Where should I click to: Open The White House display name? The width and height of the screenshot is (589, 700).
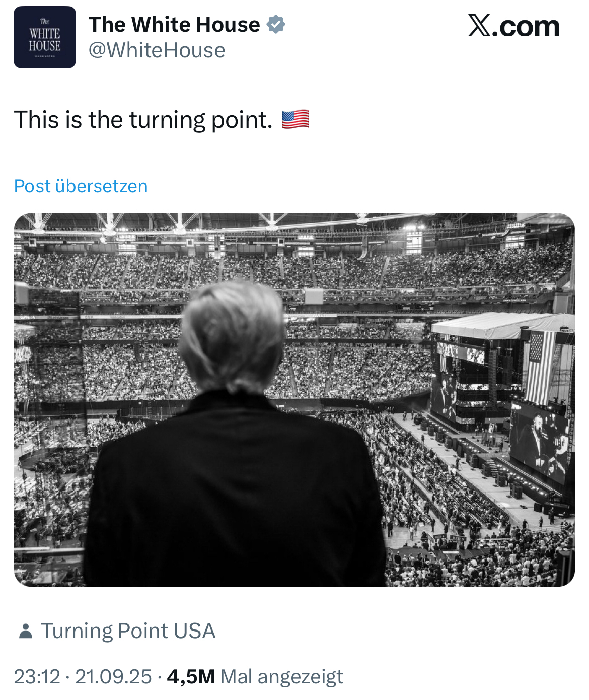[174, 24]
